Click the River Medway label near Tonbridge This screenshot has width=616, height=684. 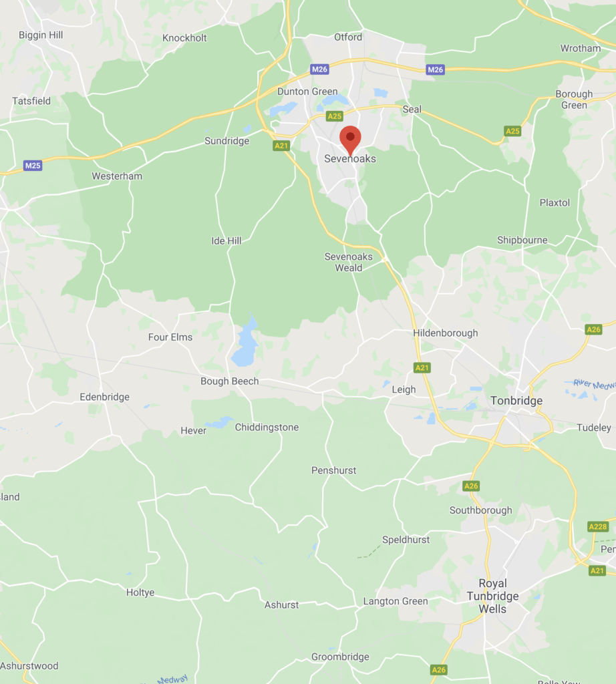click(594, 384)
